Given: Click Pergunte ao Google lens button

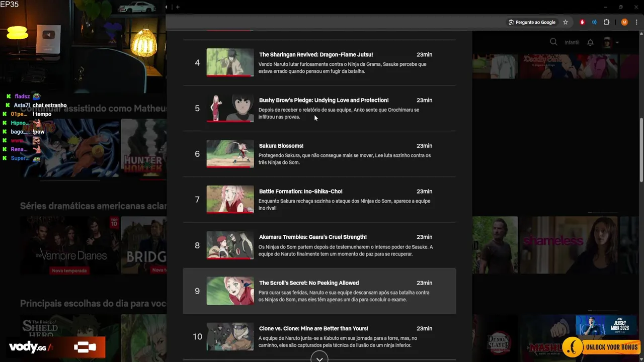Looking at the screenshot, I should coord(532,22).
